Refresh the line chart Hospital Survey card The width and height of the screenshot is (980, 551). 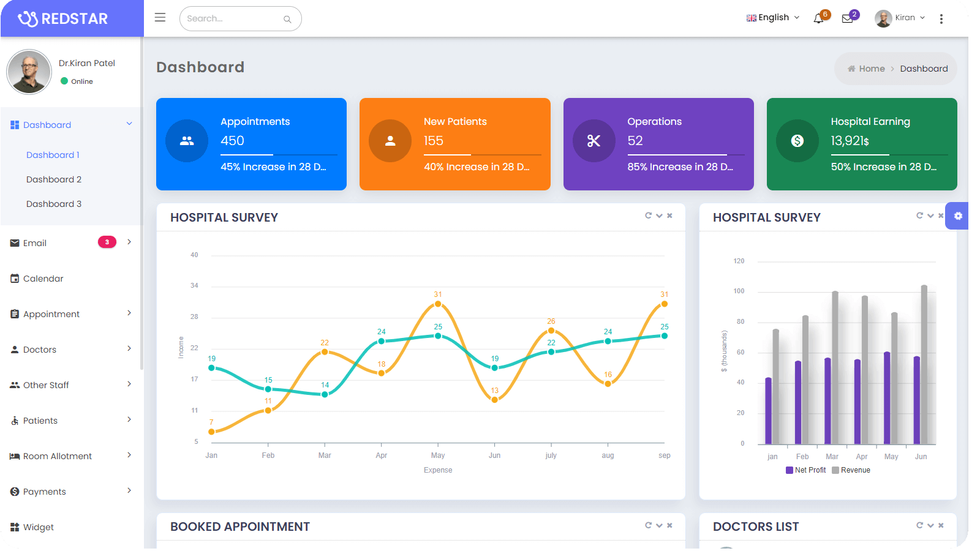pyautogui.click(x=648, y=216)
